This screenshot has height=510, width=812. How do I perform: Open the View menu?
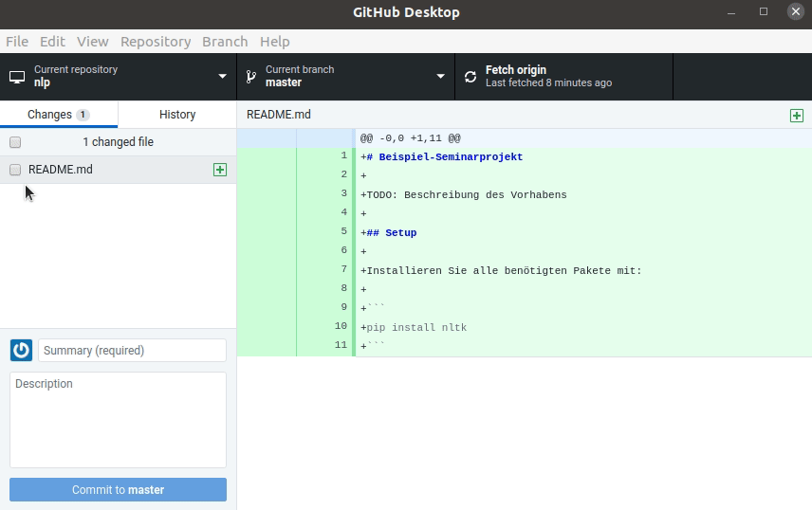click(93, 42)
